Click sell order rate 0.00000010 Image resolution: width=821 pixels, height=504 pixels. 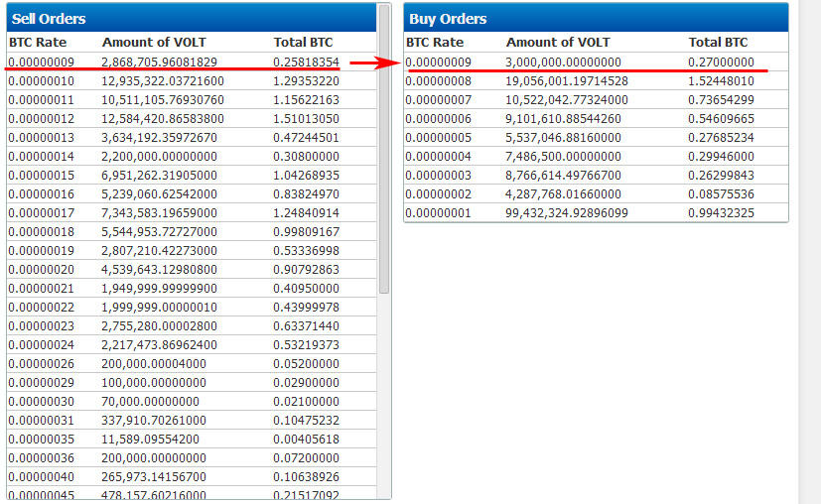42,81
